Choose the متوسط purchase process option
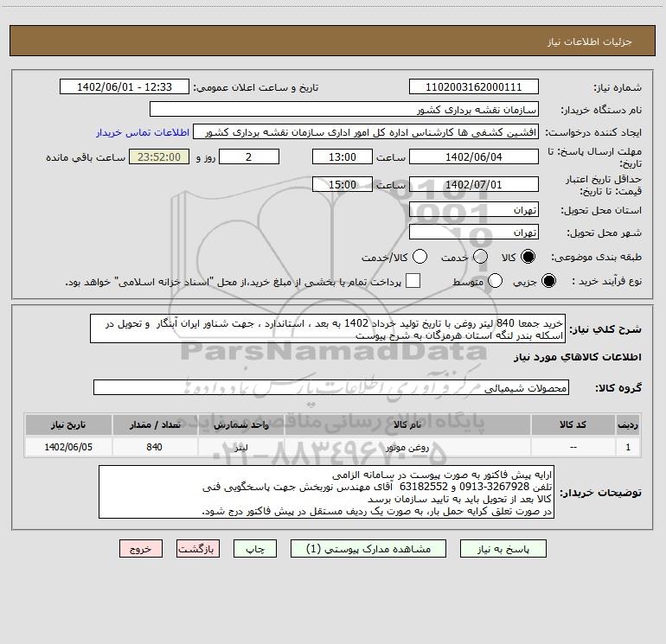This screenshot has width=666, height=644. click(495, 281)
